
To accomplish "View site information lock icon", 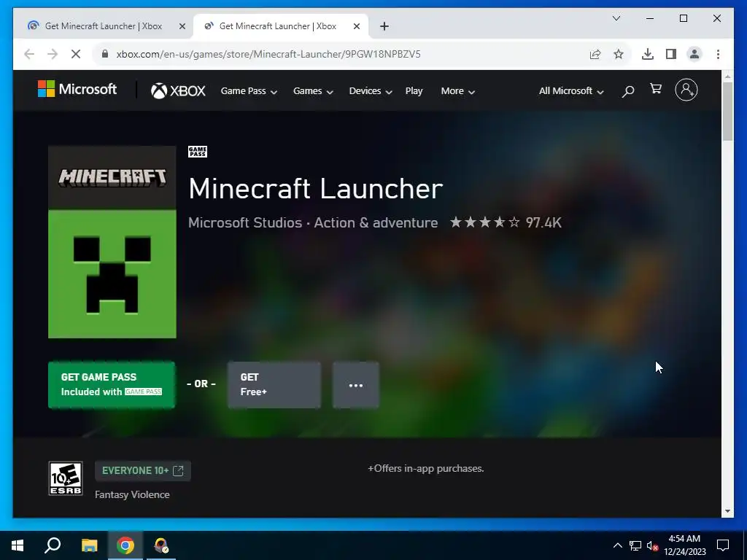I will 105,54.
